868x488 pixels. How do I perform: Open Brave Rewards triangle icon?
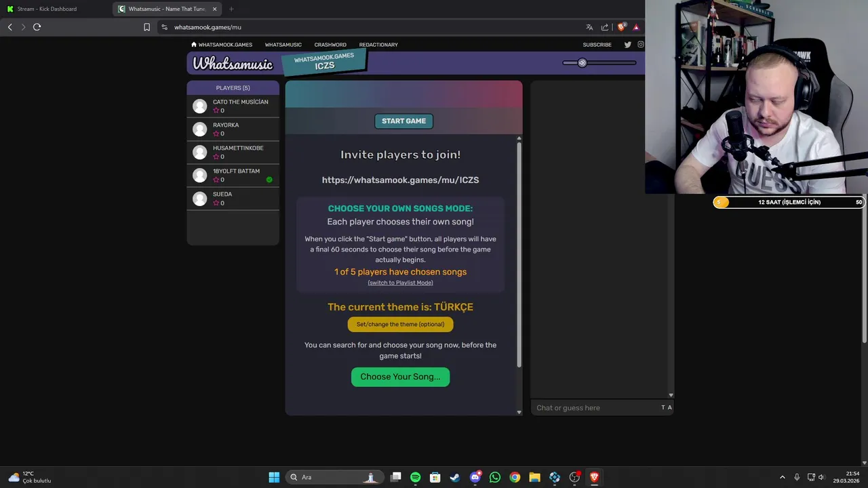tap(636, 27)
